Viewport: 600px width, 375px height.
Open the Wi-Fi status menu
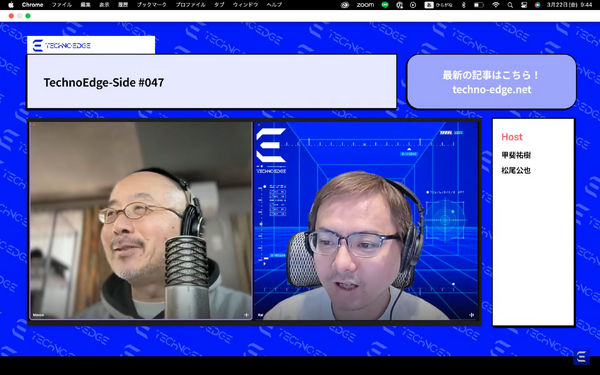496,5
